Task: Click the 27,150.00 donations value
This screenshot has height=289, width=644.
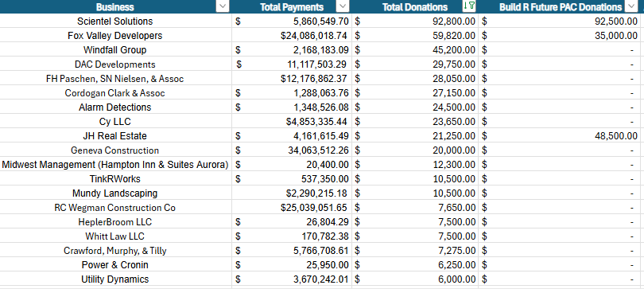Action: pyautogui.click(x=454, y=93)
